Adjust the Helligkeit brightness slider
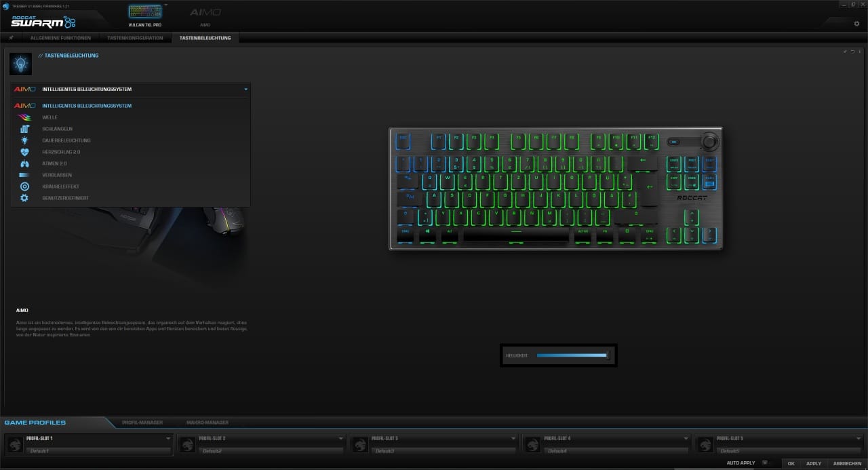 click(x=572, y=355)
